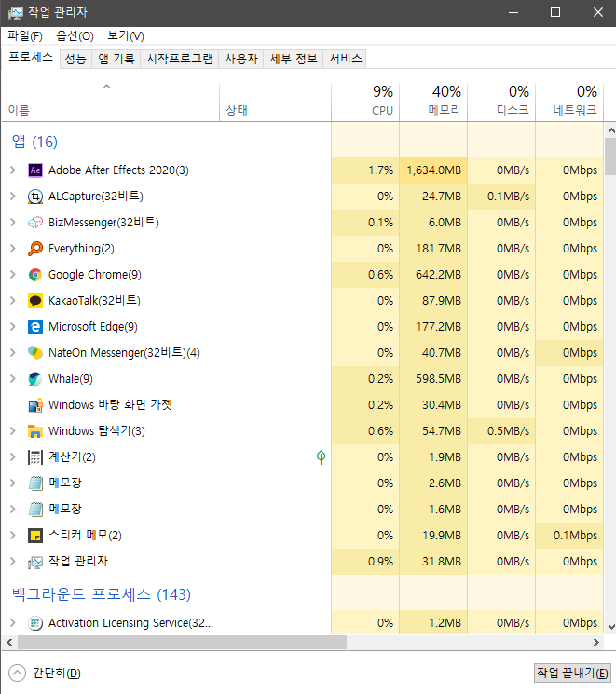Click the horizontal scrollbar right arrow

point(596,642)
